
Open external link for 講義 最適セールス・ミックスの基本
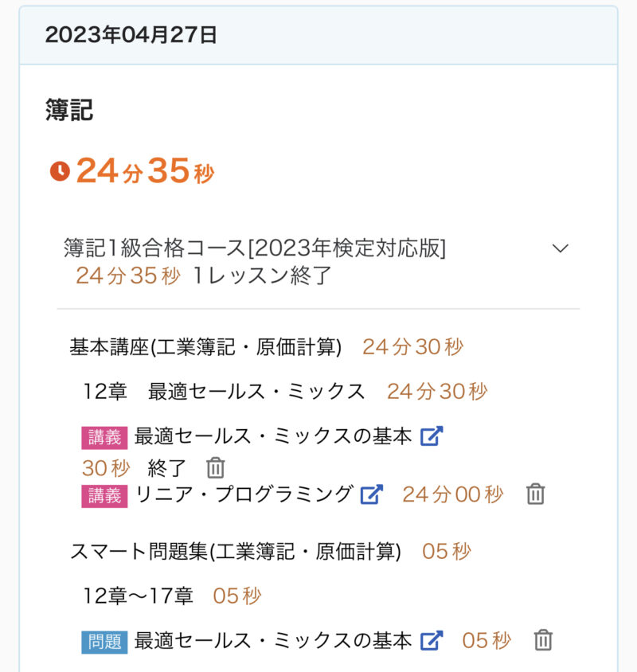click(x=432, y=436)
